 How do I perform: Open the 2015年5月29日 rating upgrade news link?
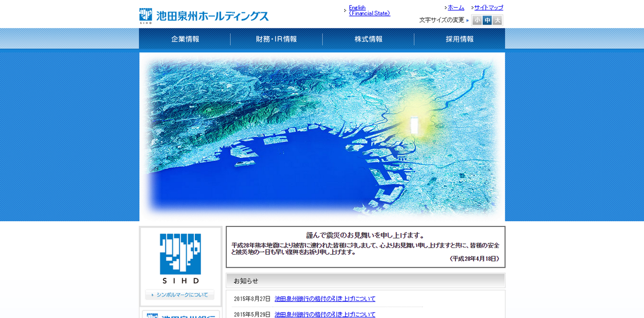(x=325, y=314)
